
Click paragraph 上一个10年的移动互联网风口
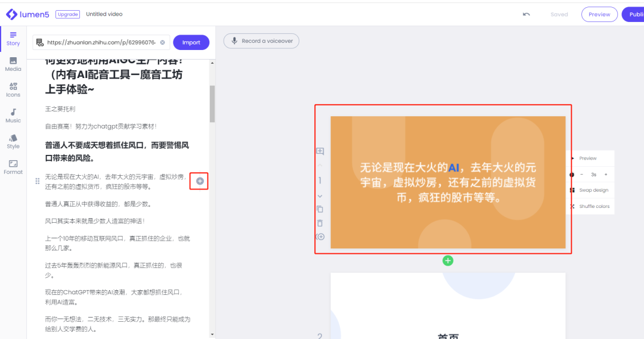pyautogui.click(x=117, y=243)
